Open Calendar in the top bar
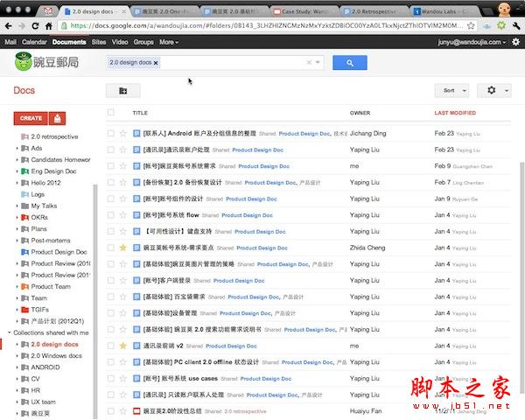The width and height of the screenshot is (525, 420). (x=34, y=42)
